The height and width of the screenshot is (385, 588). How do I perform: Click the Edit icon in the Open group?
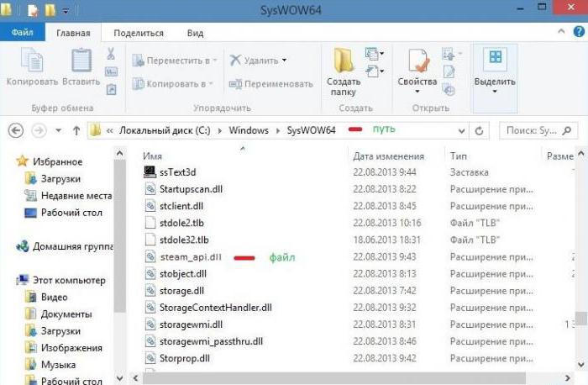click(x=449, y=71)
